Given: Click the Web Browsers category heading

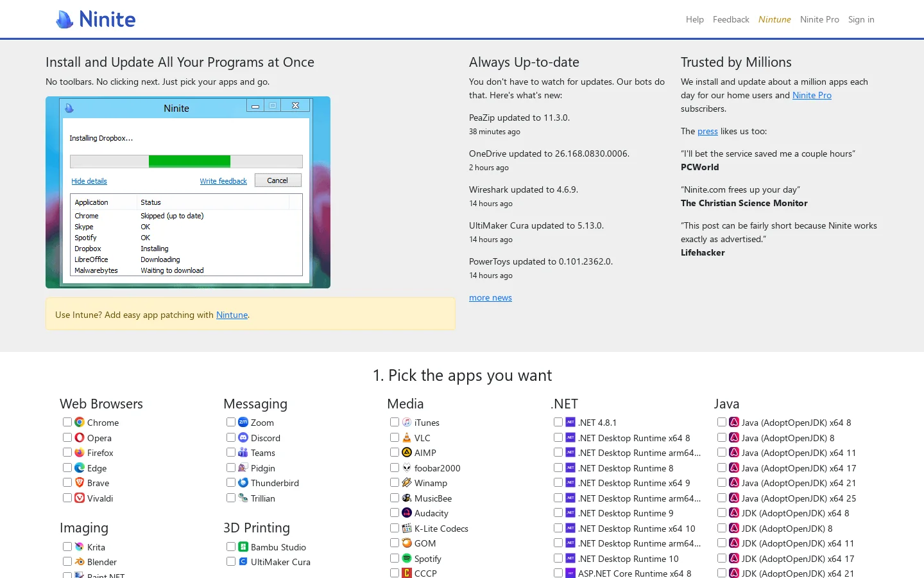Looking at the screenshot, I should click(101, 404).
